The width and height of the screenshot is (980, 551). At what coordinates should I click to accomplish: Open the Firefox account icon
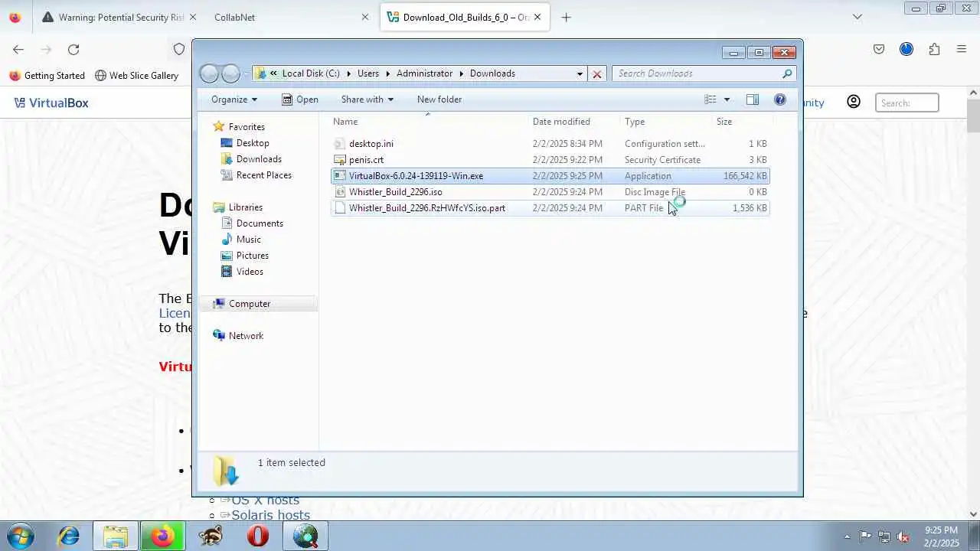(906, 49)
